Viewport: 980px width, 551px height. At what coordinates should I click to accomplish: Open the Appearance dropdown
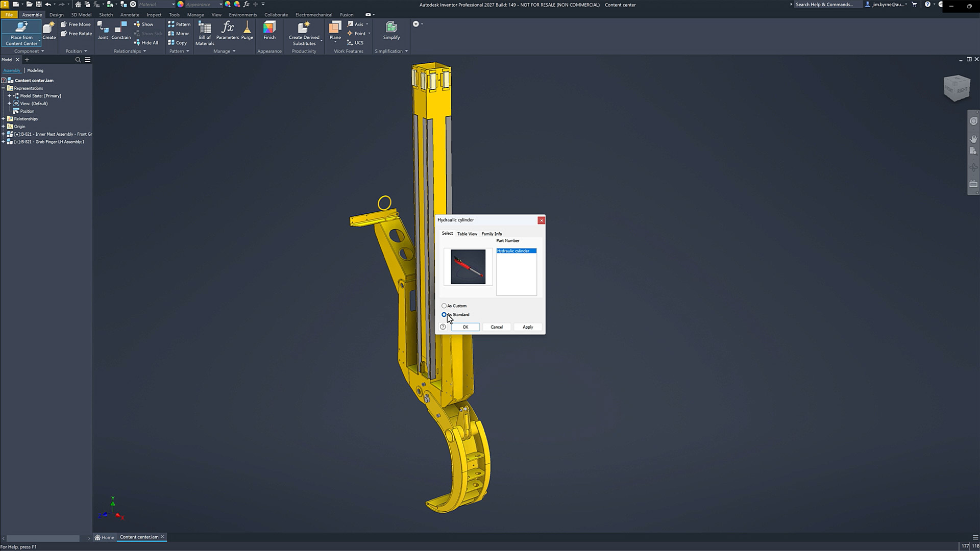[x=204, y=5]
